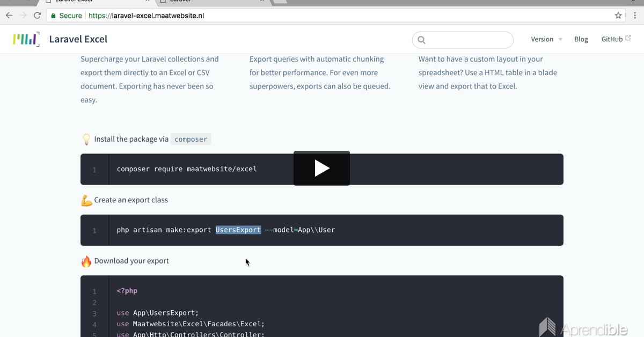Click the flexed arm emoji beside Create
The image size is (644, 337).
click(86, 200)
